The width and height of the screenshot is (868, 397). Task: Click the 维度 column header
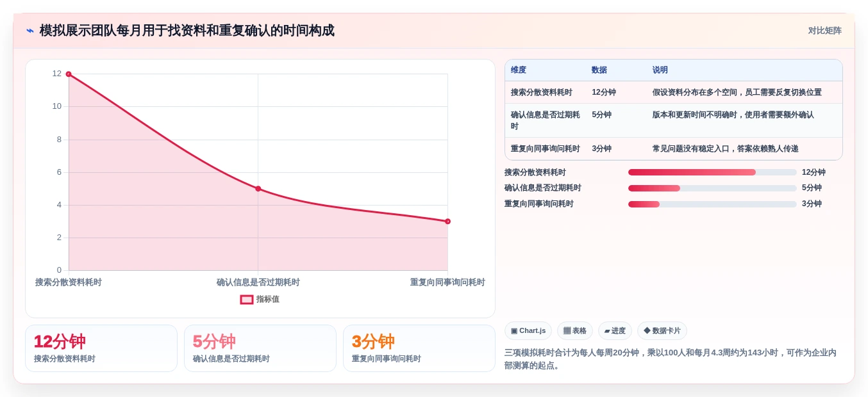[519, 70]
